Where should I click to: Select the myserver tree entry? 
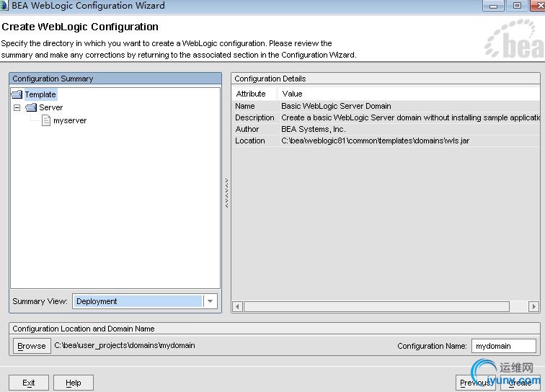coord(70,120)
